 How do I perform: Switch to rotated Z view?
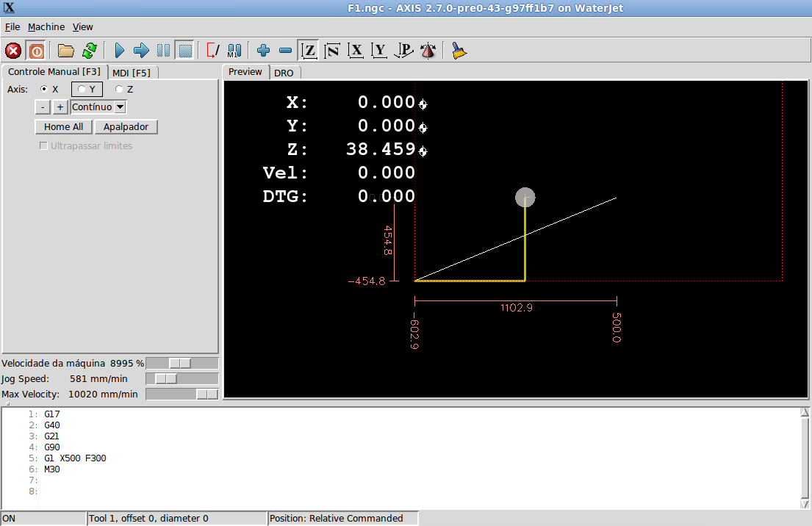coord(332,51)
